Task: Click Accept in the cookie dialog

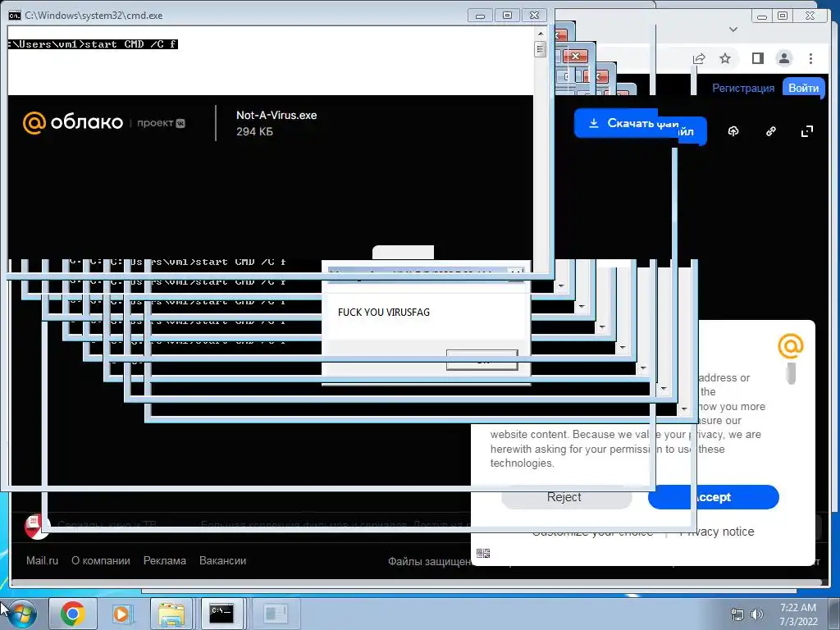Action: [x=714, y=497]
